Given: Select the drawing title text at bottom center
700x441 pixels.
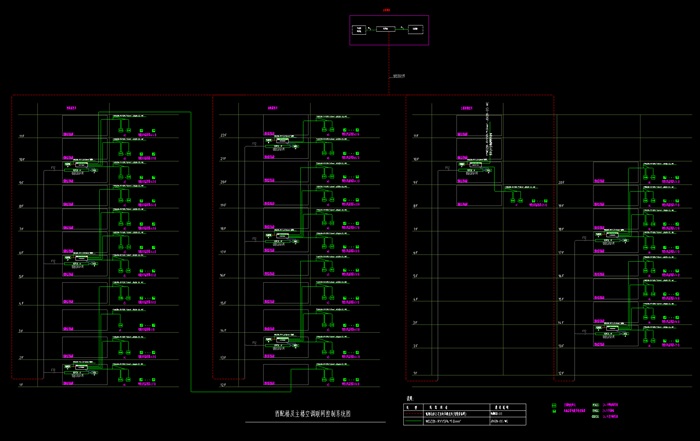Looking at the screenshot, I should (x=312, y=414).
